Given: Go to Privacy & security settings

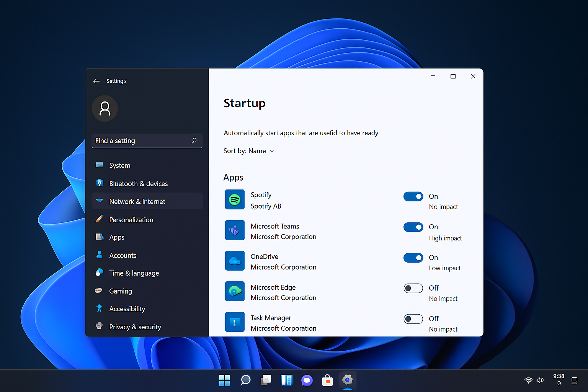Looking at the screenshot, I should tap(135, 327).
